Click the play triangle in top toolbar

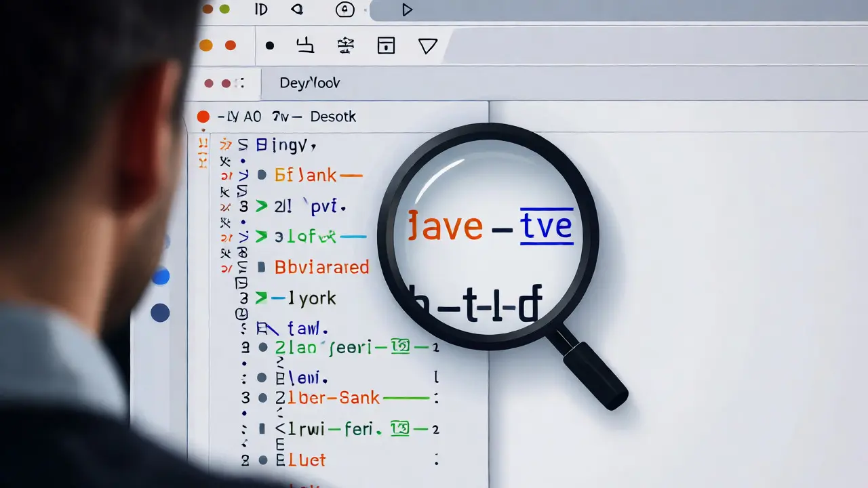(407, 9)
